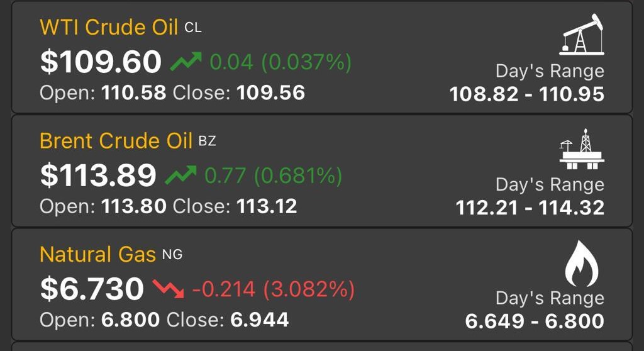Select the BZ ticker symbol
The image size is (644, 351).
point(207,142)
